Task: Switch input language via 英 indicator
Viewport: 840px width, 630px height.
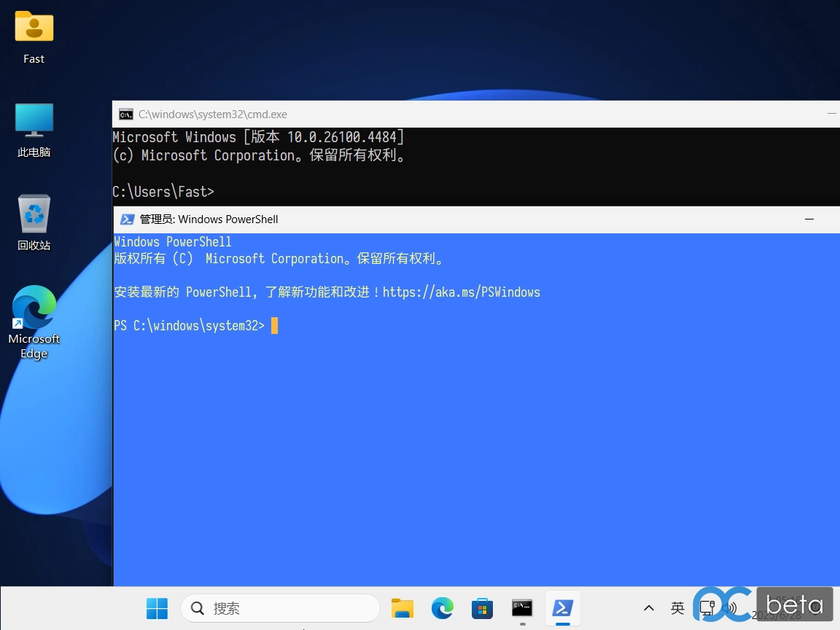Action: click(677, 607)
